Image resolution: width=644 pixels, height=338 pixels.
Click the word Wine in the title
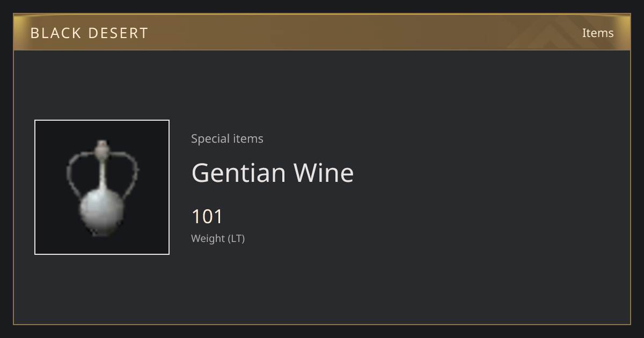tap(324, 173)
